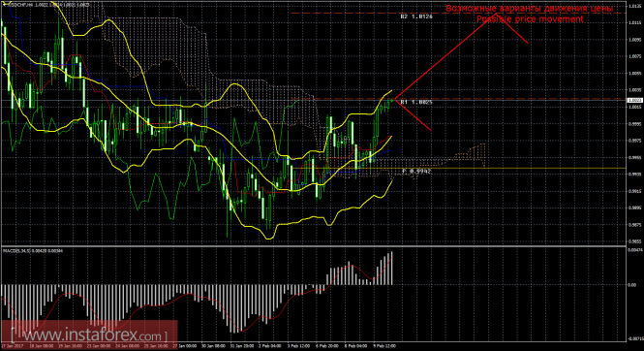Click the Ichimoku cloud projected beyond last candle

[x=468, y=154]
